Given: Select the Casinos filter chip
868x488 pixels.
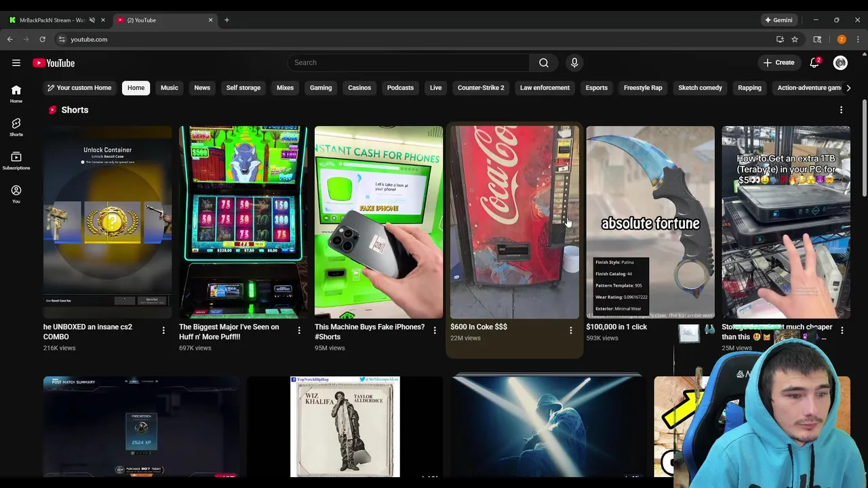Looking at the screenshot, I should click(x=359, y=87).
